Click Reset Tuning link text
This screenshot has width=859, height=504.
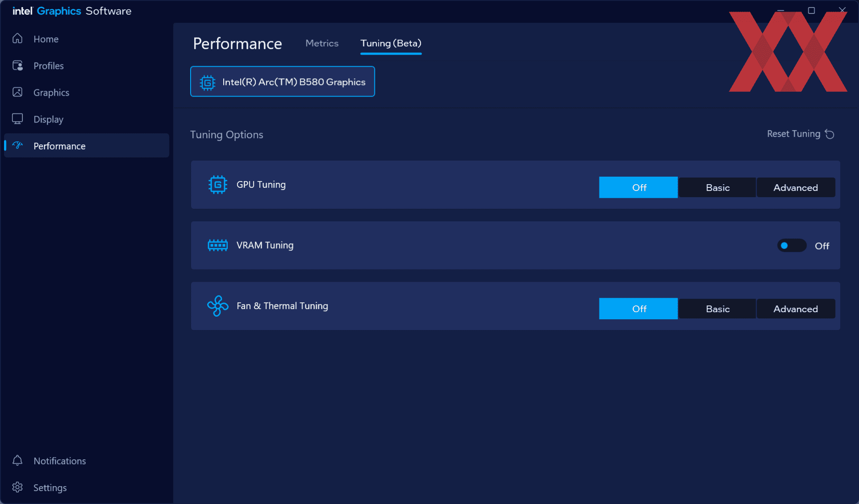(794, 134)
